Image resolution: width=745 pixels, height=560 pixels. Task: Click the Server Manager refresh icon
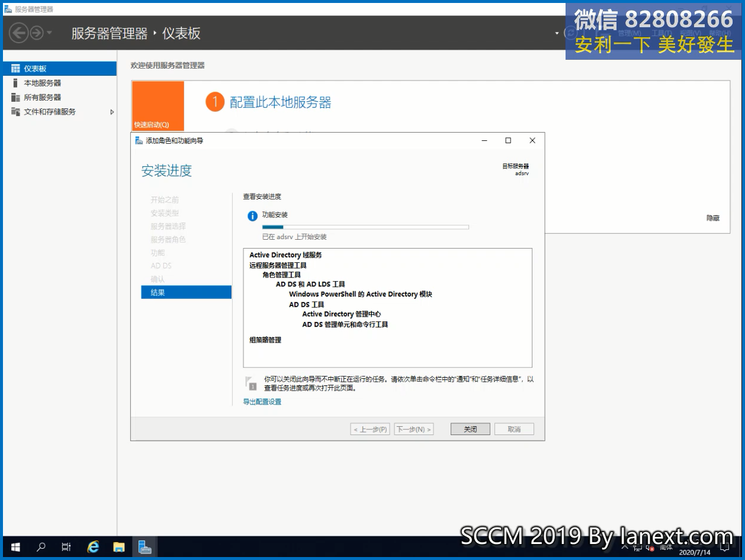pyautogui.click(x=571, y=33)
